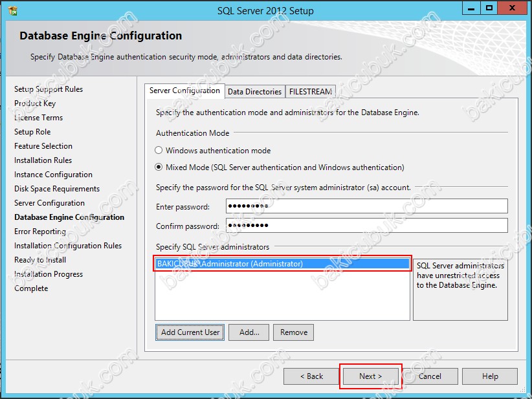The height and width of the screenshot is (399, 532).
Task: Open the Data Directories tab
Action: 254,92
